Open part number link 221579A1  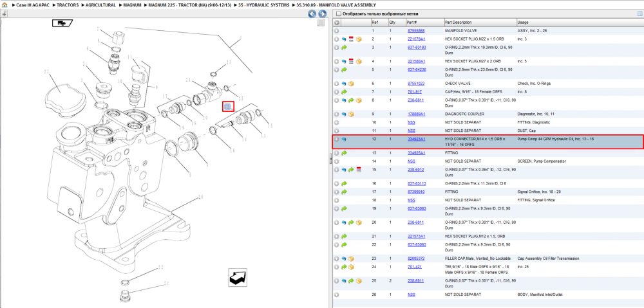point(416,39)
